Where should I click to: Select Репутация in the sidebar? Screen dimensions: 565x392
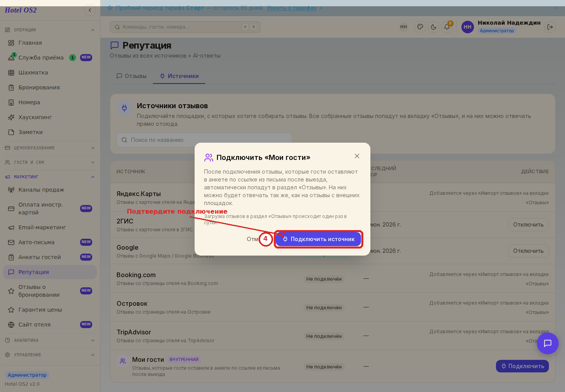point(50,272)
